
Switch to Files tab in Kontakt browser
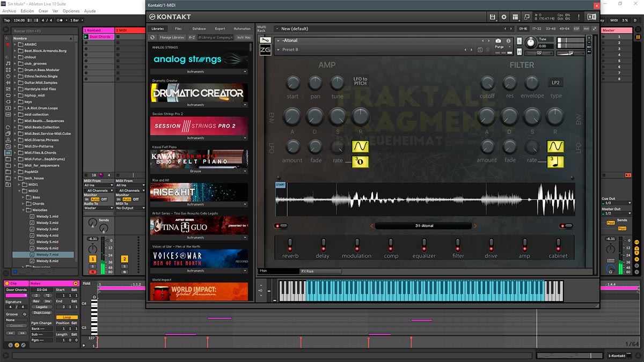point(178,28)
